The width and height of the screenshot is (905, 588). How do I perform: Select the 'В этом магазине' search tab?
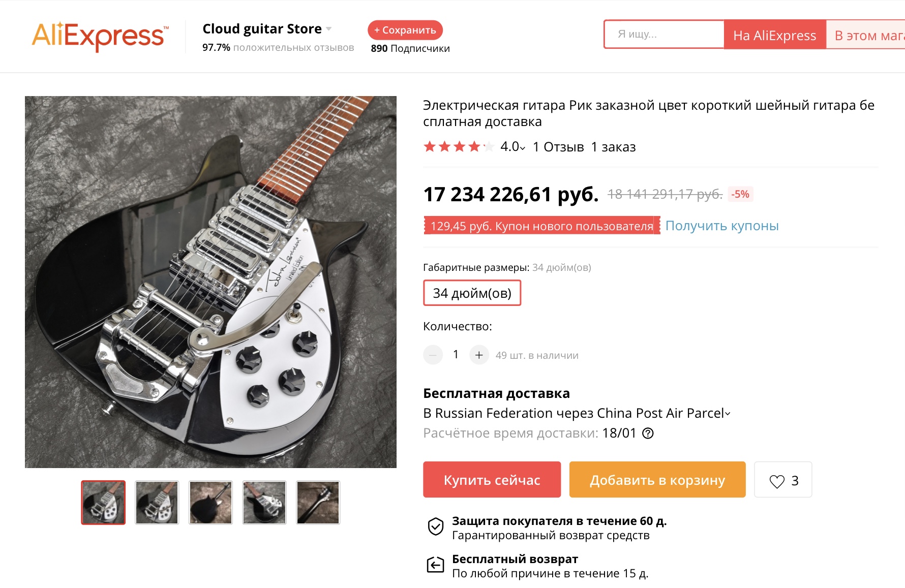tap(867, 35)
